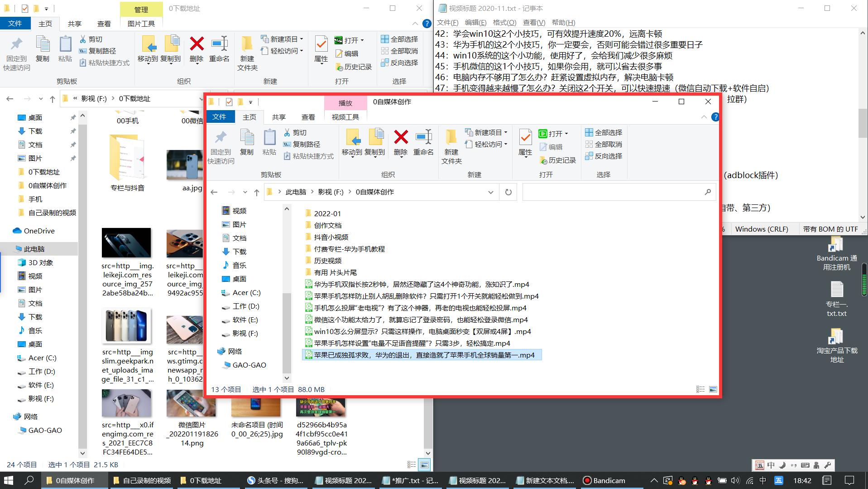
Task: Refresh the folder with the refresh icon
Action: point(508,192)
